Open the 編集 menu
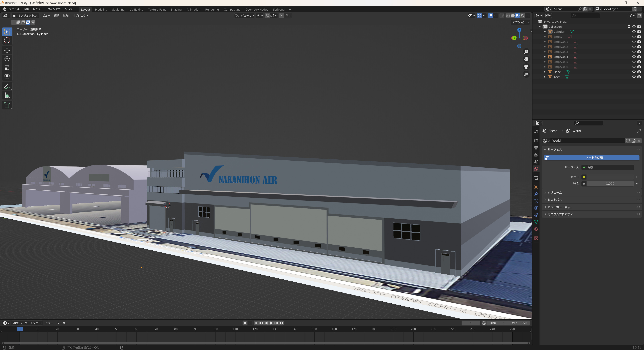This screenshot has width=644, height=350. click(x=26, y=9)
